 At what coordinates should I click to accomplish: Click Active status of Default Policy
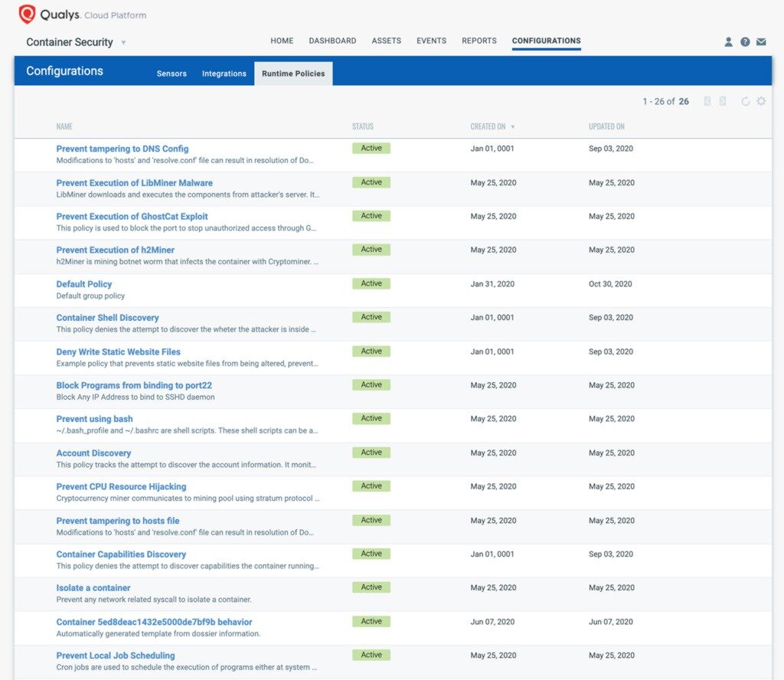(x=371, y=283)
